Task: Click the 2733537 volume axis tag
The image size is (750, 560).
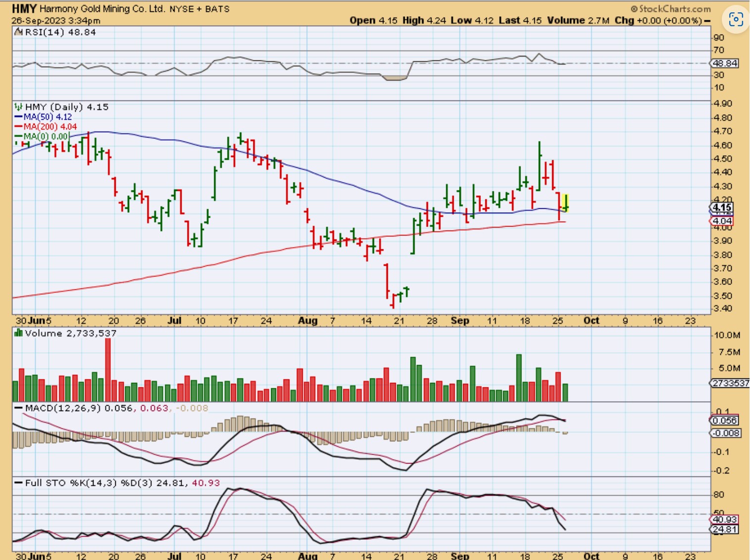Action: click(x=730, y=383)
